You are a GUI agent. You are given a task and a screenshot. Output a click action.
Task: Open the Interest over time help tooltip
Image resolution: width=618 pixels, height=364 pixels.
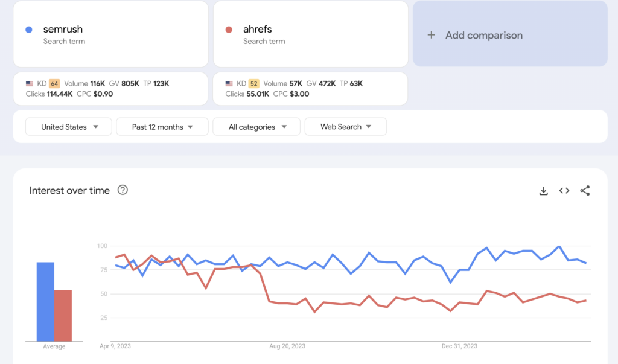(x=123, y=190)
